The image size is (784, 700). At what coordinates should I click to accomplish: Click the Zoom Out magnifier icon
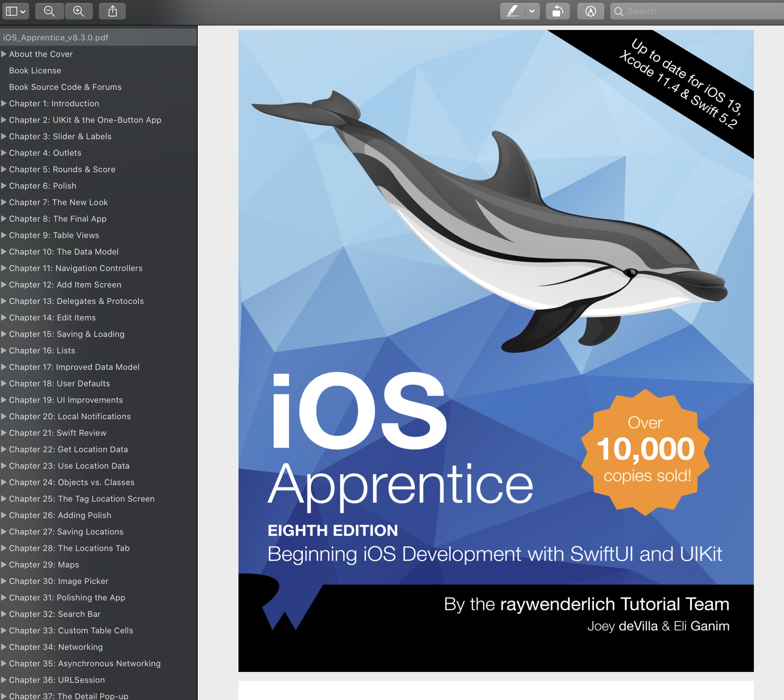coord(49,11)
